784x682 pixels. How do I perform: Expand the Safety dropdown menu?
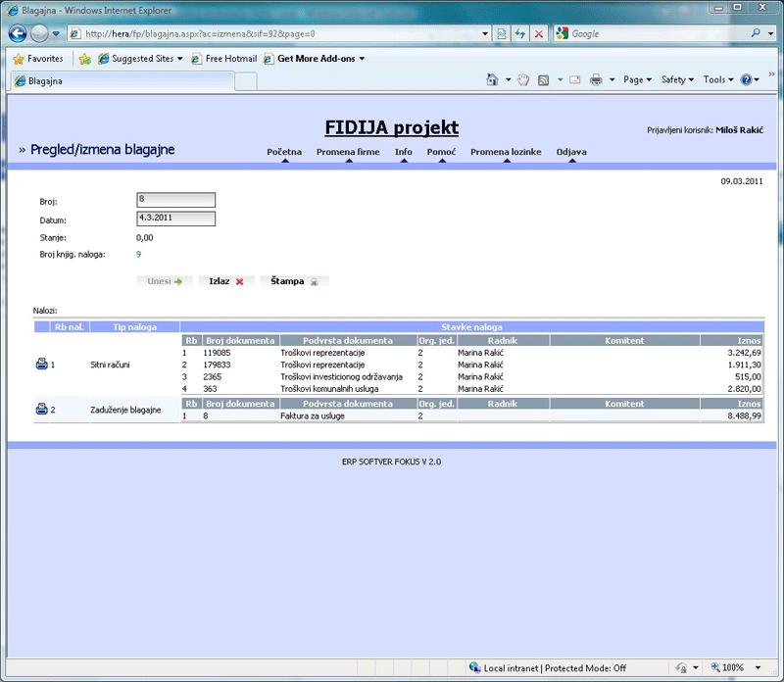point(677,79)
